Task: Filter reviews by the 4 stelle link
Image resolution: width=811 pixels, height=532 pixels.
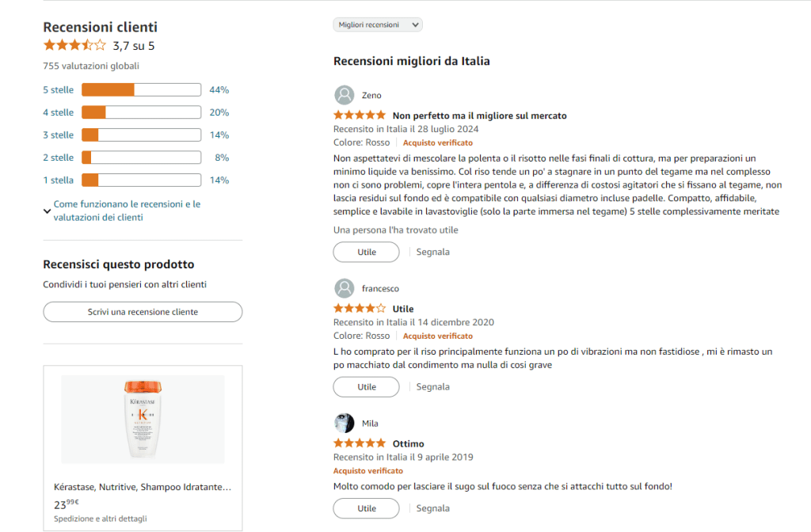Action: pyautogui.click(x=59, y=112)
